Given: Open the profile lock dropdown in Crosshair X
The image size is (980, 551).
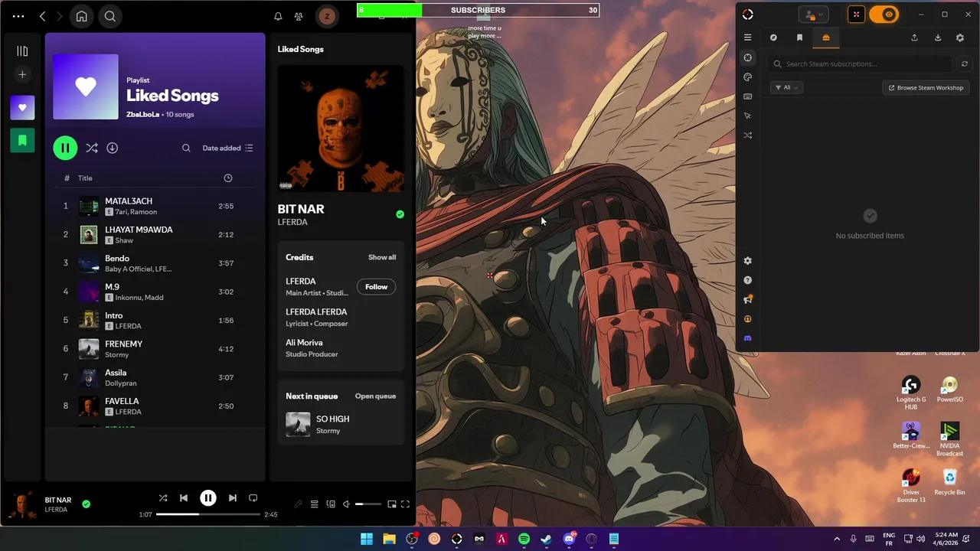Looking at the screenshot, I should tap(813, 15).
